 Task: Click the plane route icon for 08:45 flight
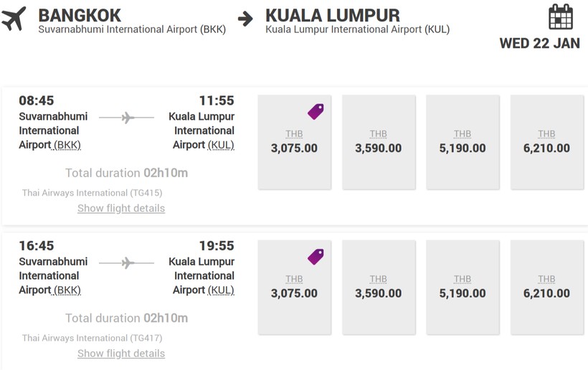127,118
